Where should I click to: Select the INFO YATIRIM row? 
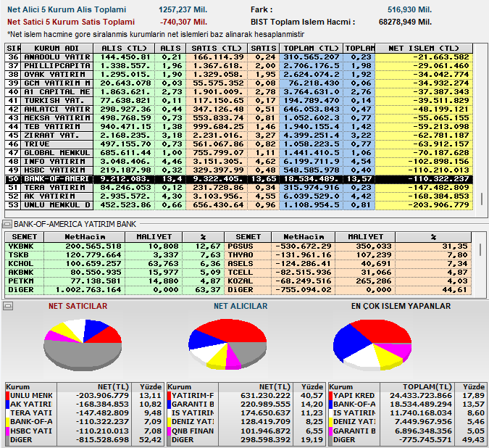[239, 162]
